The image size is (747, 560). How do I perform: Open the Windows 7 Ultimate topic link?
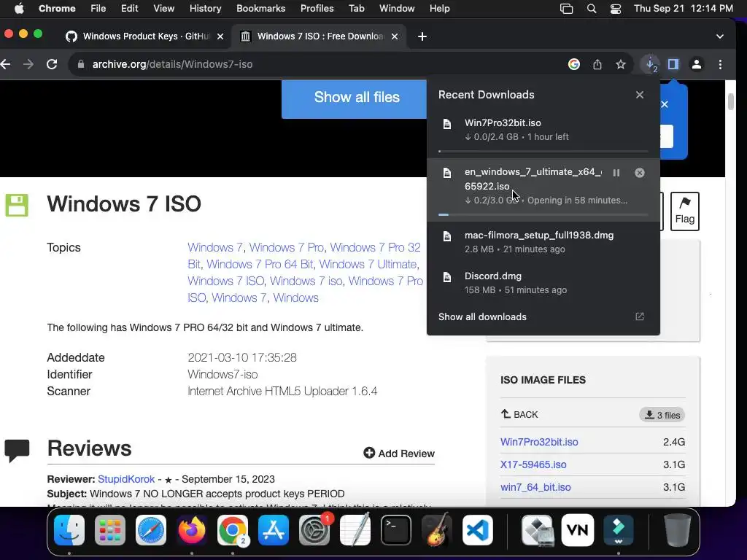click(368, 264)
